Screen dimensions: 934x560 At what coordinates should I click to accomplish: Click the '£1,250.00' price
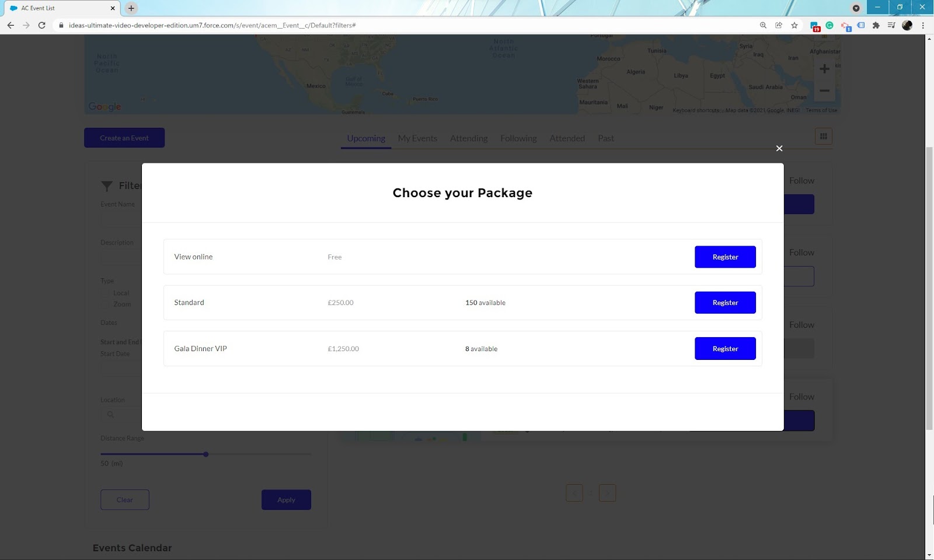(343, 349)
